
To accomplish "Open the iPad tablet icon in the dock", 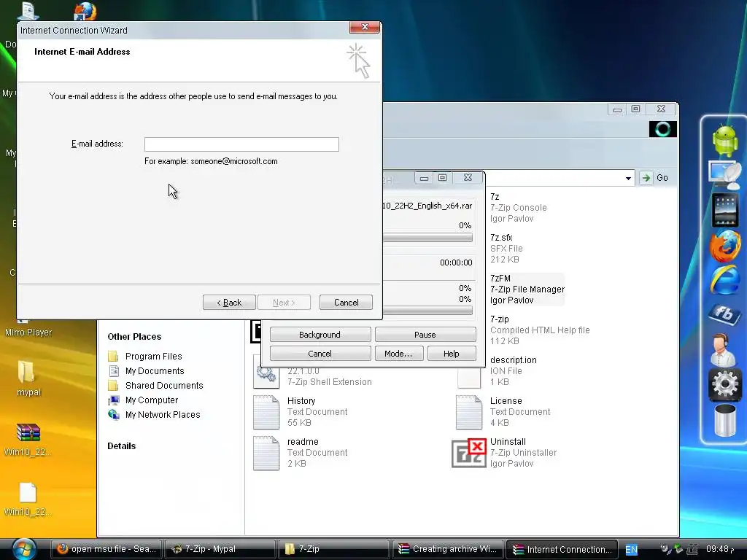I will (x=724, y=209).
